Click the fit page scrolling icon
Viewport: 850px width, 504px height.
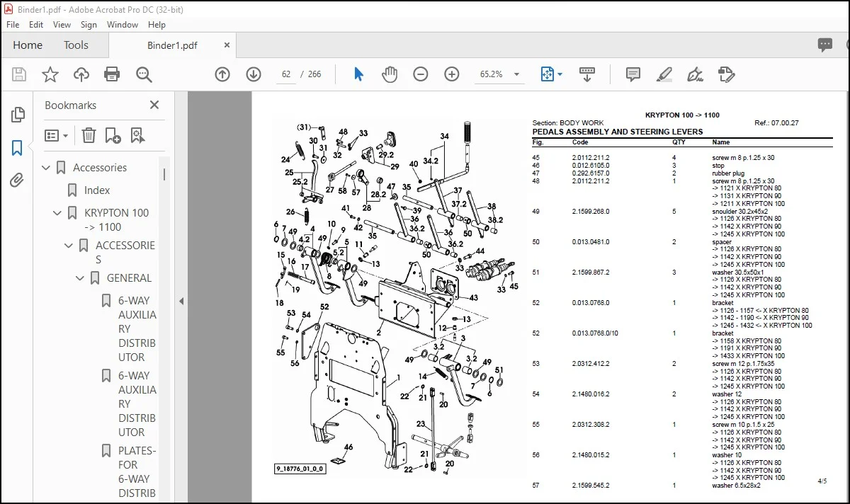pyautogui.click(x=548, y=74)
